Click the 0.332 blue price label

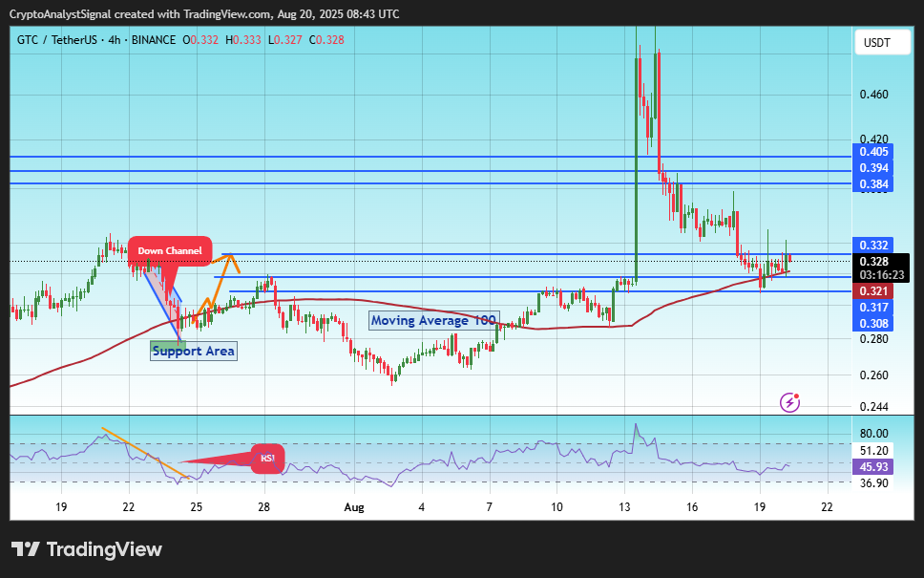pyautogui.click(x=873, y=246)
